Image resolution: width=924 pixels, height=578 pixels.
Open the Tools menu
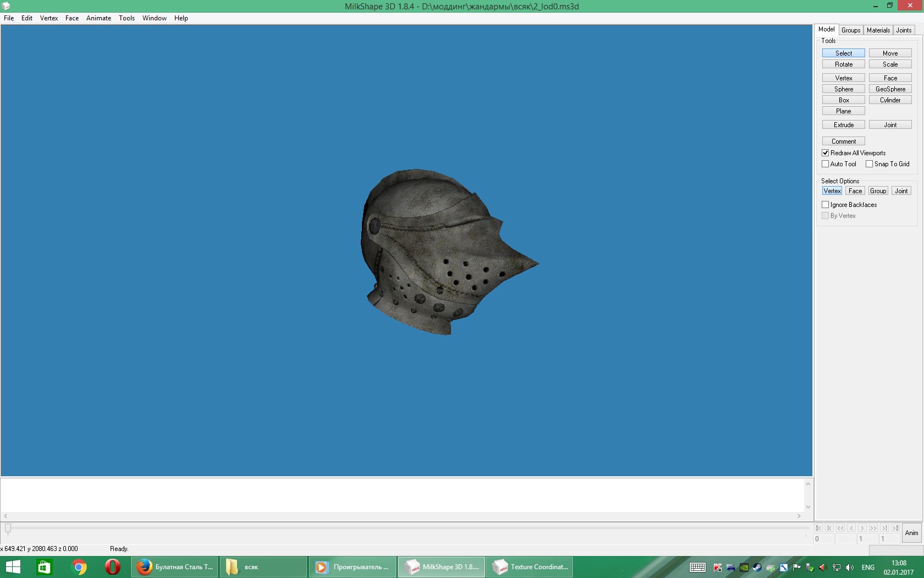coord(127,18)
